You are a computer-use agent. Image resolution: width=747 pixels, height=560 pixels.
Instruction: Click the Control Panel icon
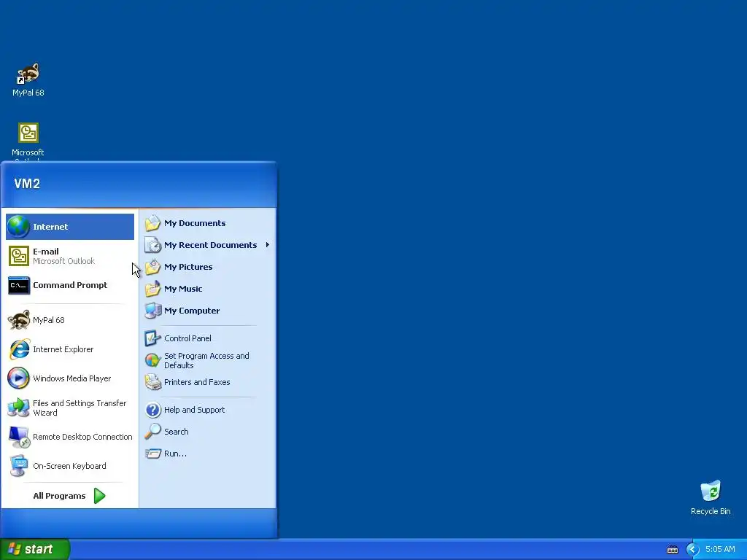pos(153,338)
